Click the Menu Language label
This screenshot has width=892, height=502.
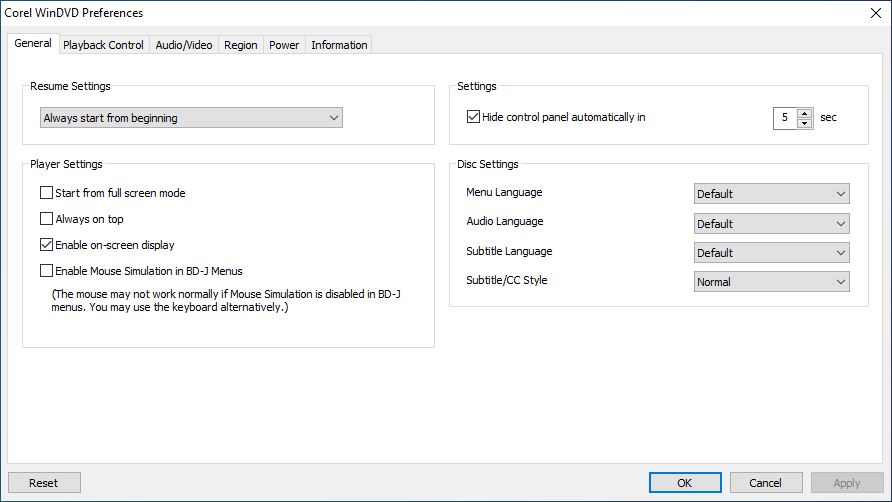504,192
